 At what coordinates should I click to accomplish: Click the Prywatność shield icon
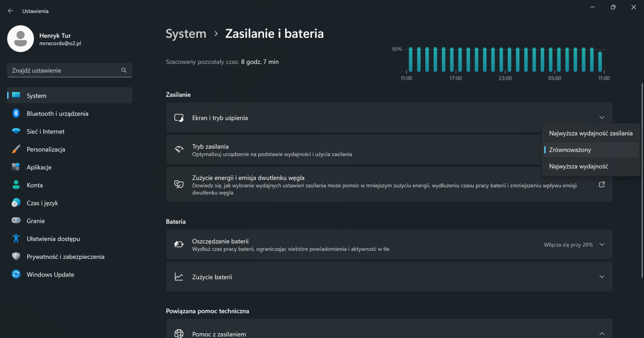[16, 256]
